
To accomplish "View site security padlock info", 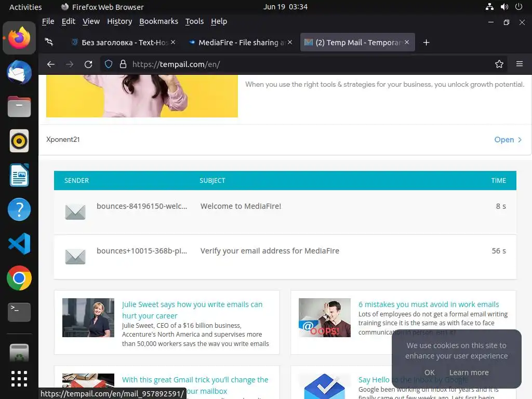I will coord(123,64).
